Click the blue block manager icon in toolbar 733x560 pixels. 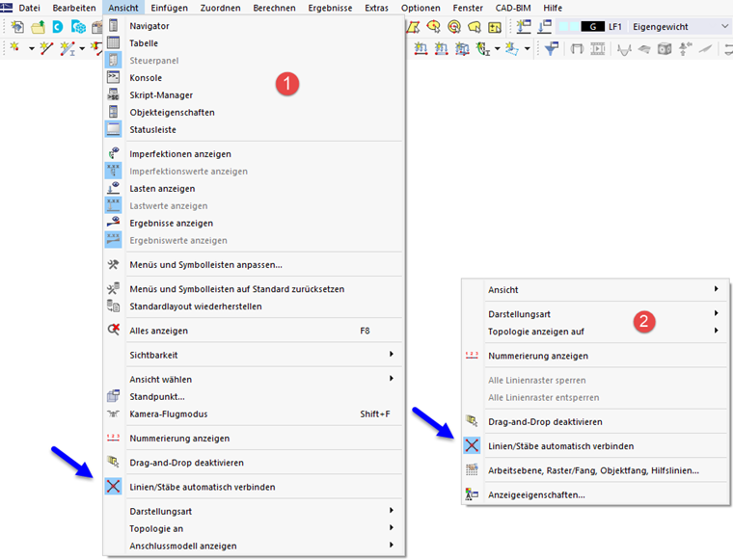78,27
